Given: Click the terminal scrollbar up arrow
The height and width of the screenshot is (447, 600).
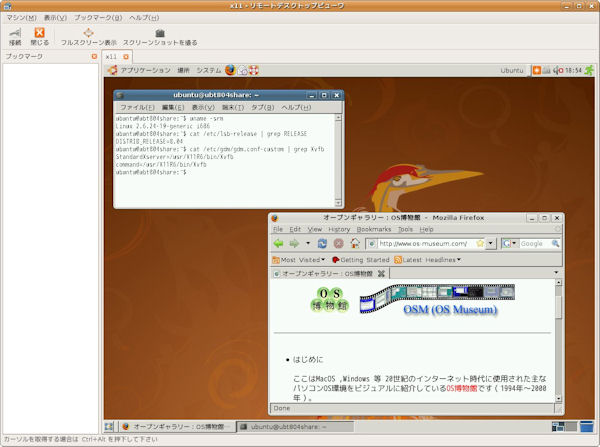Looking at the screenshot, I should pos(338,118).
